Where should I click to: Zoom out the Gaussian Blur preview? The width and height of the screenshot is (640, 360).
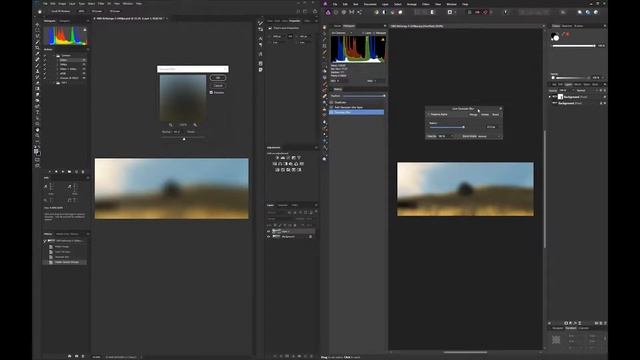[x=171, y=125]
